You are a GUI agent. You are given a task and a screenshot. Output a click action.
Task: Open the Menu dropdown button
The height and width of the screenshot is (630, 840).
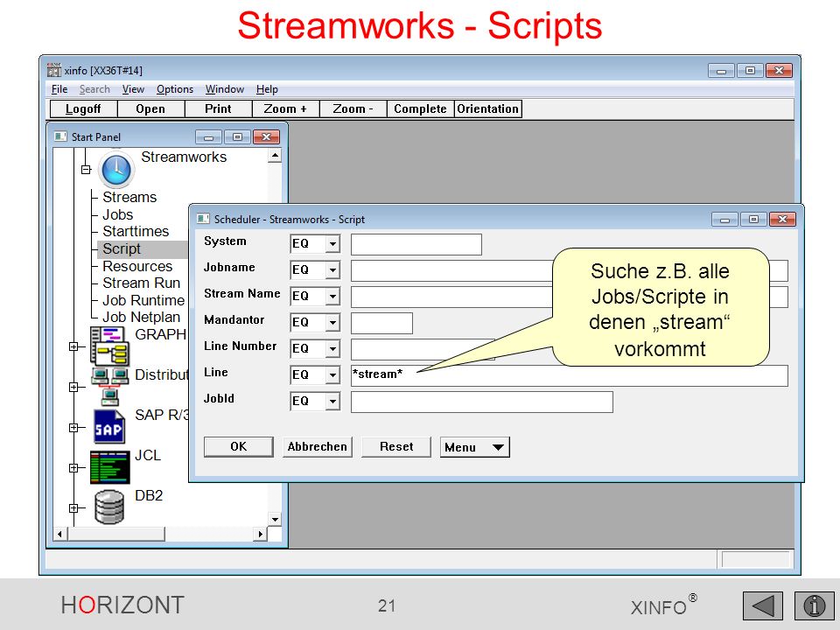tap(474, 447)
